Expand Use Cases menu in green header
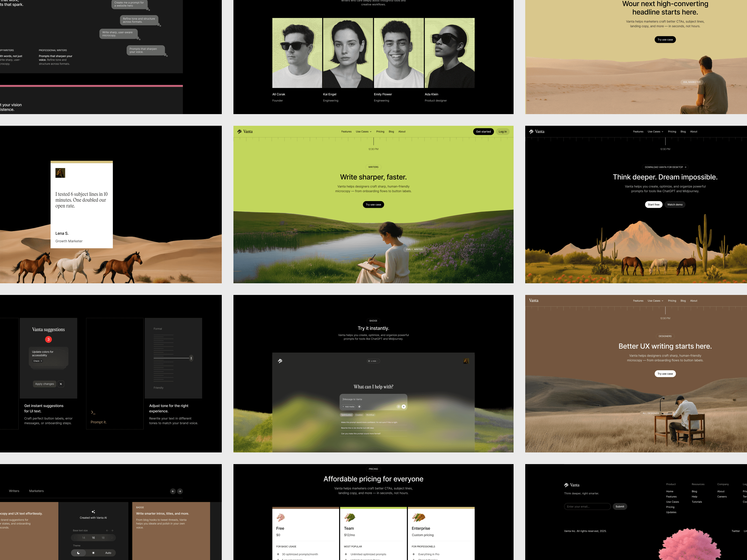The width and height of the screenshot is (747, 560). tap(363, 132)
